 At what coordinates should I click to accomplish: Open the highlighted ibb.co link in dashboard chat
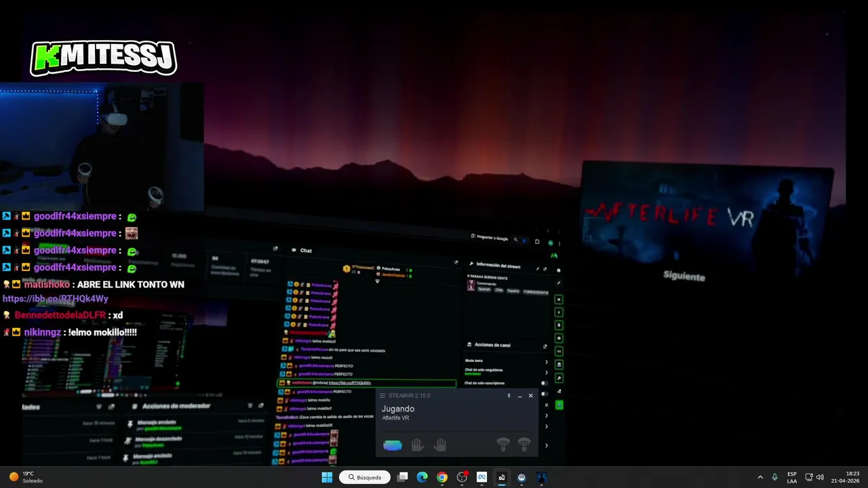click(x=350, y=383)
